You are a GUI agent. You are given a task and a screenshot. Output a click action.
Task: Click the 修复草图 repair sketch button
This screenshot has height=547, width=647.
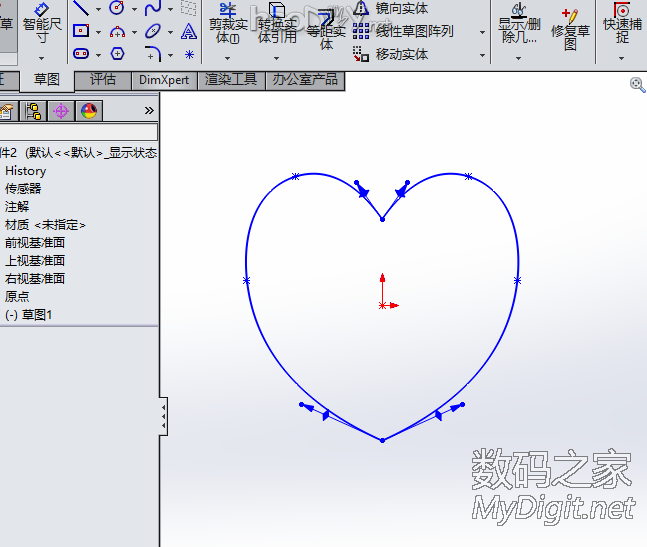point(570,28)
